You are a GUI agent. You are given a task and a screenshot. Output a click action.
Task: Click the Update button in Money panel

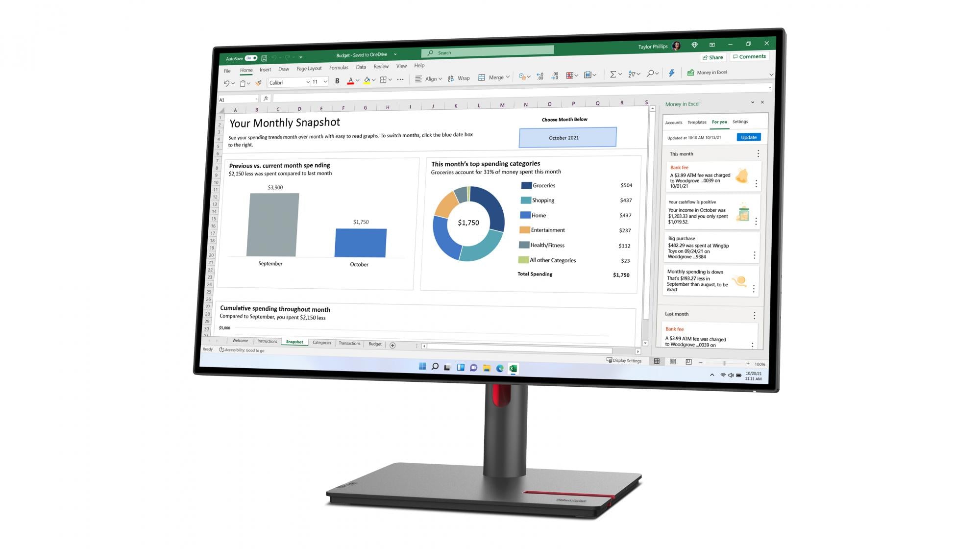tap(748, 137)
